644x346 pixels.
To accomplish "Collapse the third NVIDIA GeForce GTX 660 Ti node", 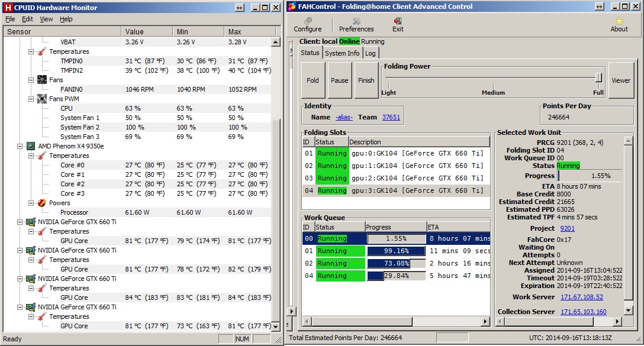I will tap(20, 279).
